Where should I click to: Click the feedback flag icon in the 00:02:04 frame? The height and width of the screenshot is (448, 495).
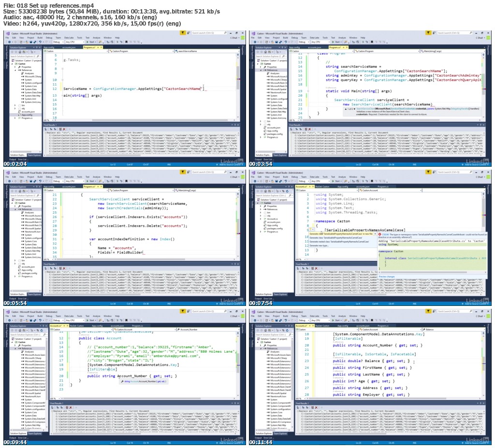pyautogui.click(x=182, y=33)
